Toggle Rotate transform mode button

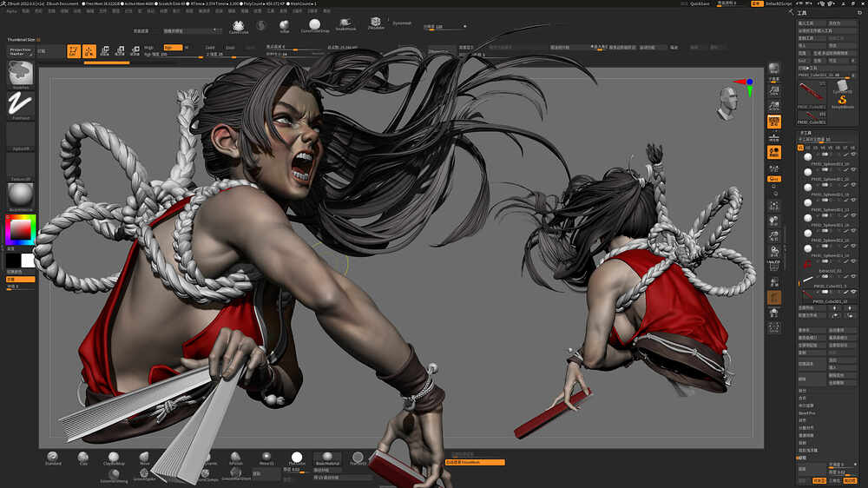[x=135, y=51]
